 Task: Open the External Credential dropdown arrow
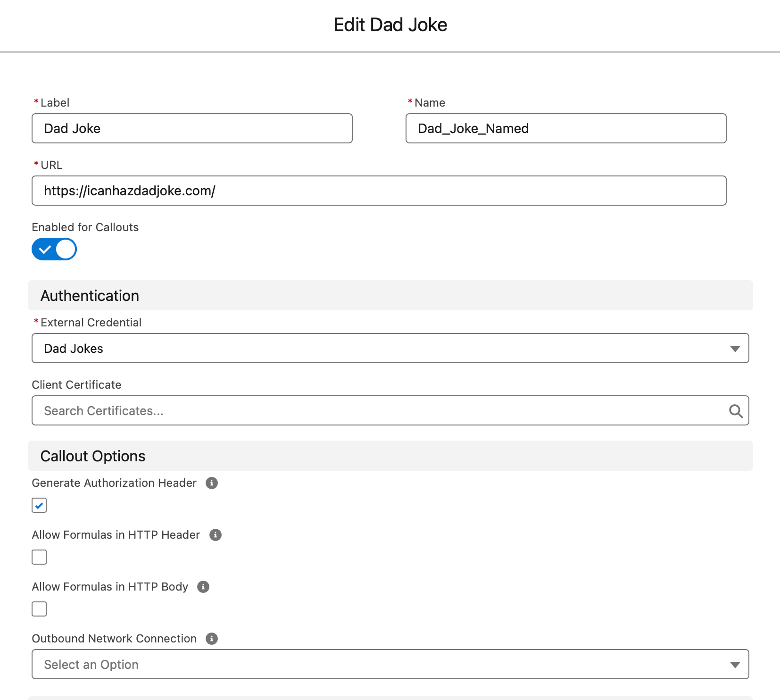[x=735, y=349]
